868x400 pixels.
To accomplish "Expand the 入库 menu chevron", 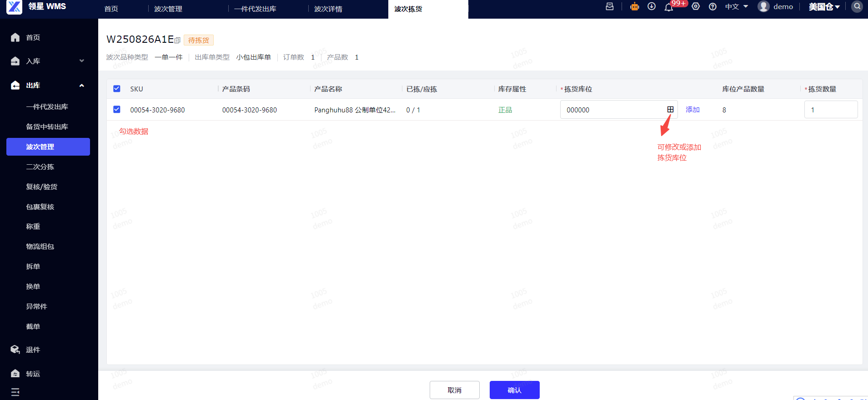I will pos(82,61).
